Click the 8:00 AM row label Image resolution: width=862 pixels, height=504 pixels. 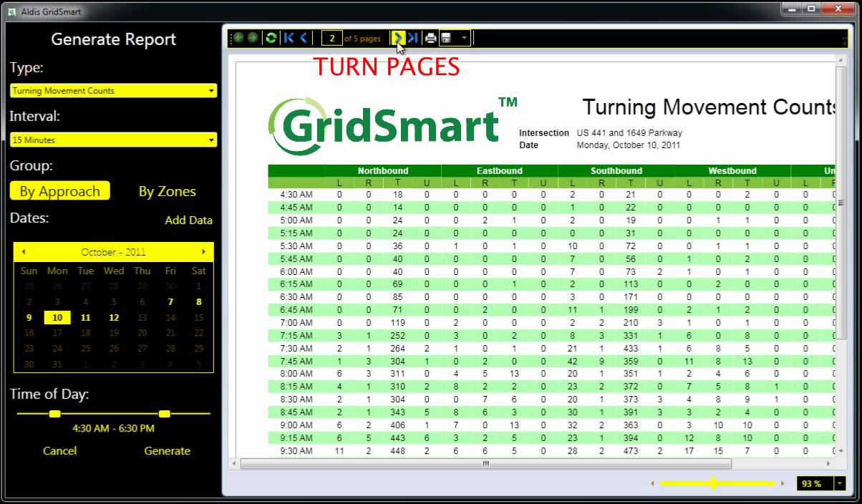point(296,374)
